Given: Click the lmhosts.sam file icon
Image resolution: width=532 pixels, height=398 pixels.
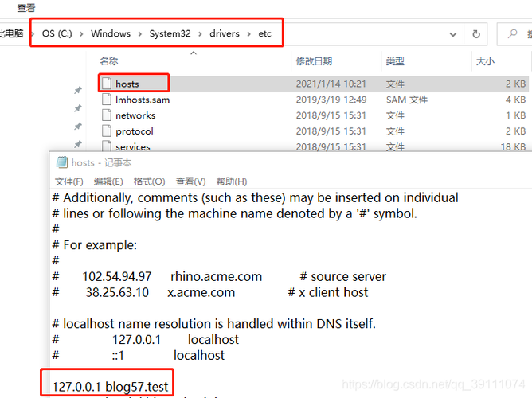Looking at the screenshot, I should click(x=107, y=99).
